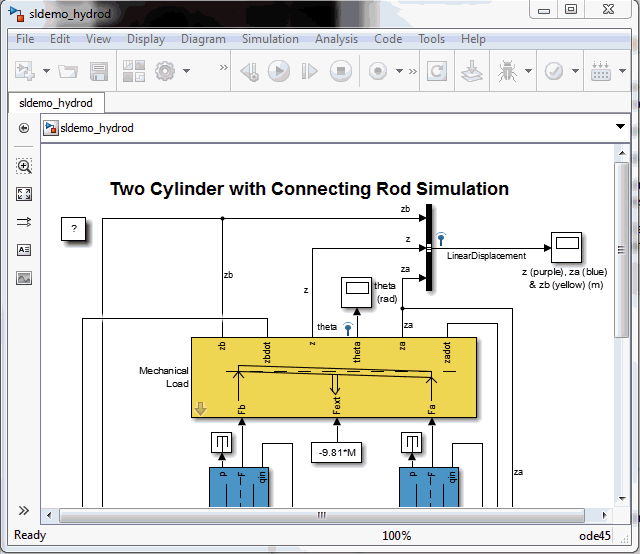Open the Simulation menu
The width and height of the screenshot is (640, 554).
[270, 39]
